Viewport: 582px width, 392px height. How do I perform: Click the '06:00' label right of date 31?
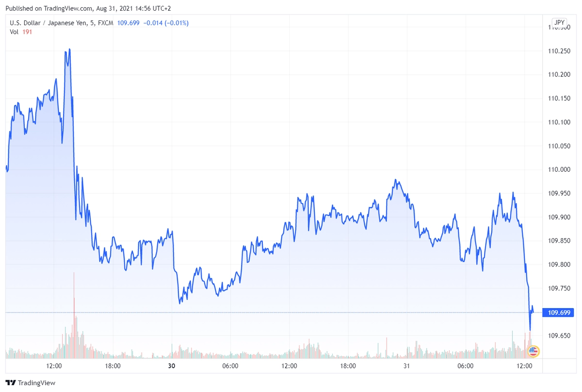pyautogui.click(x=465, y=366)
